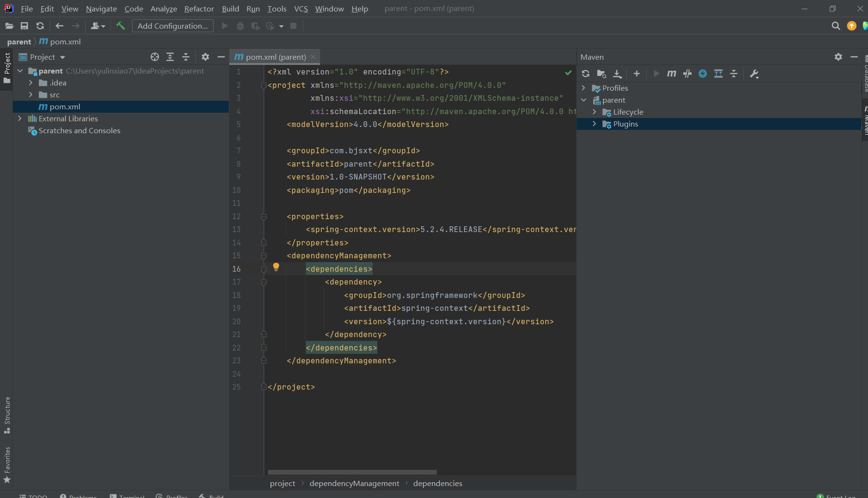Image resolution: width=868 pixels, height=498 pixels.
Task: Open the Build menu
Action: [230, 9]
